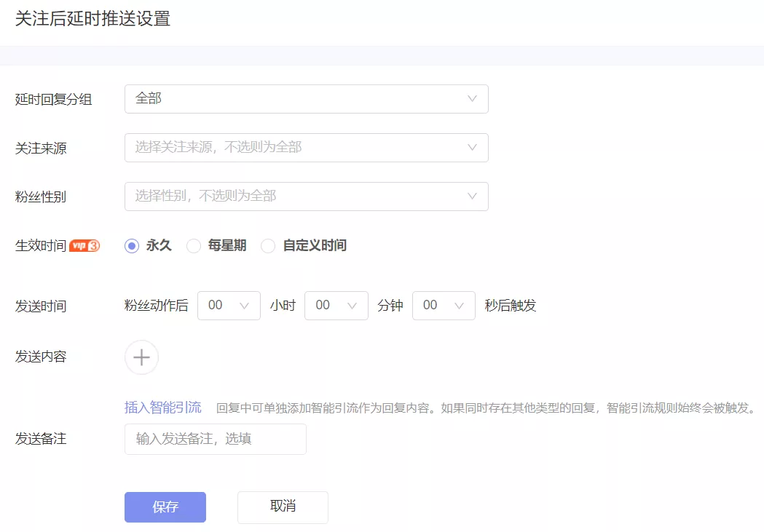Choose the 自定义时间 radio option
Viewport: 764px width, 532px height.
267,246
